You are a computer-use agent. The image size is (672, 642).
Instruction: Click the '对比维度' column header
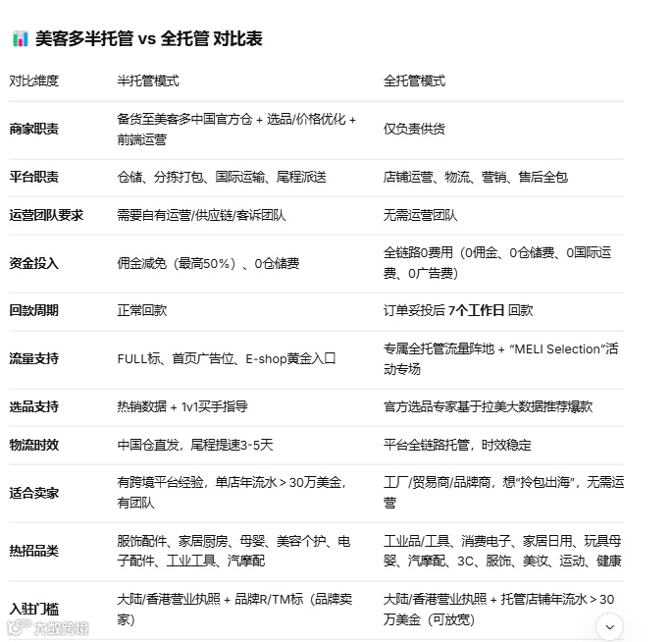34,80
